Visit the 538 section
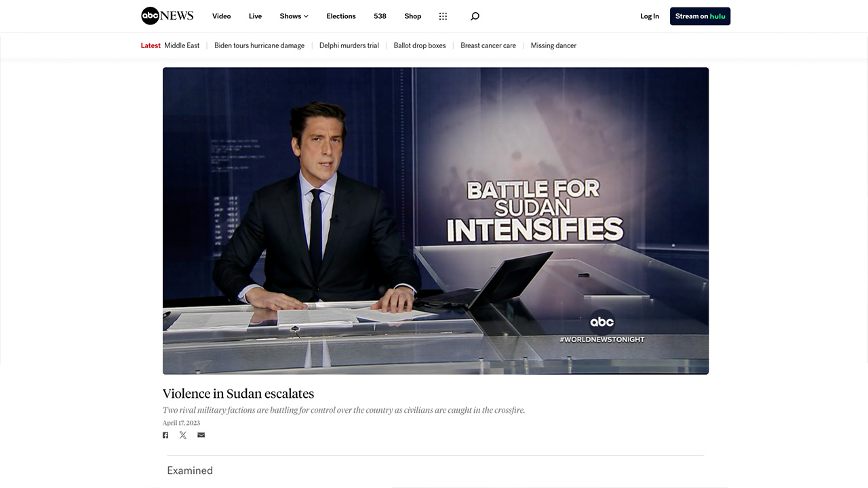The width and height of the screenshot is (868, 488). (x=380, y=16)
